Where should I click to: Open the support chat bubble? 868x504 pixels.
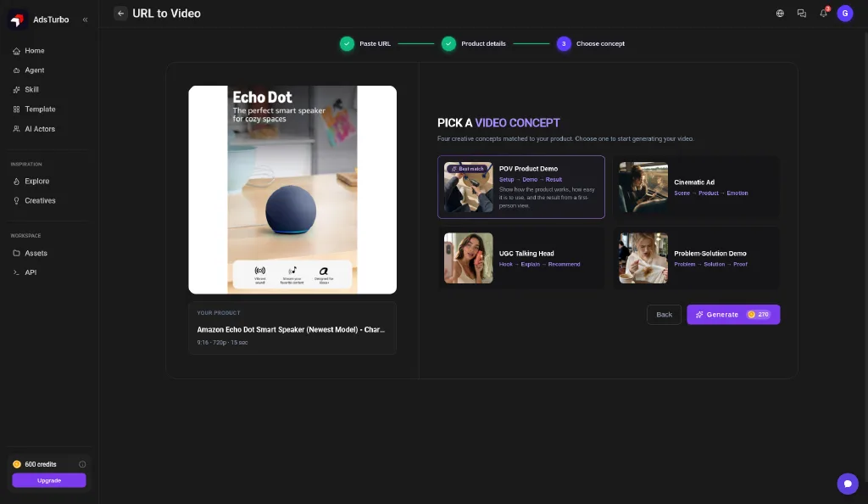pyautogui.click(x=848, y=484)
